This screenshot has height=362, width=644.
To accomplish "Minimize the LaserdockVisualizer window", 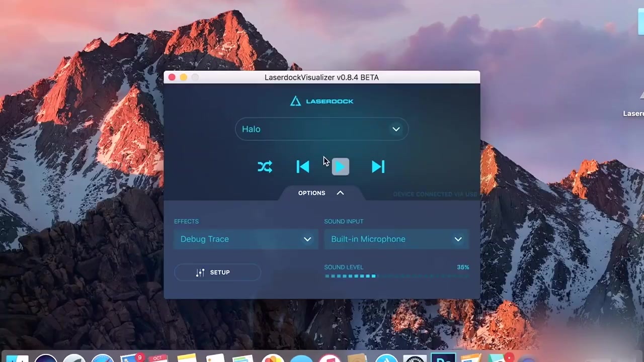I will (184, 77).
